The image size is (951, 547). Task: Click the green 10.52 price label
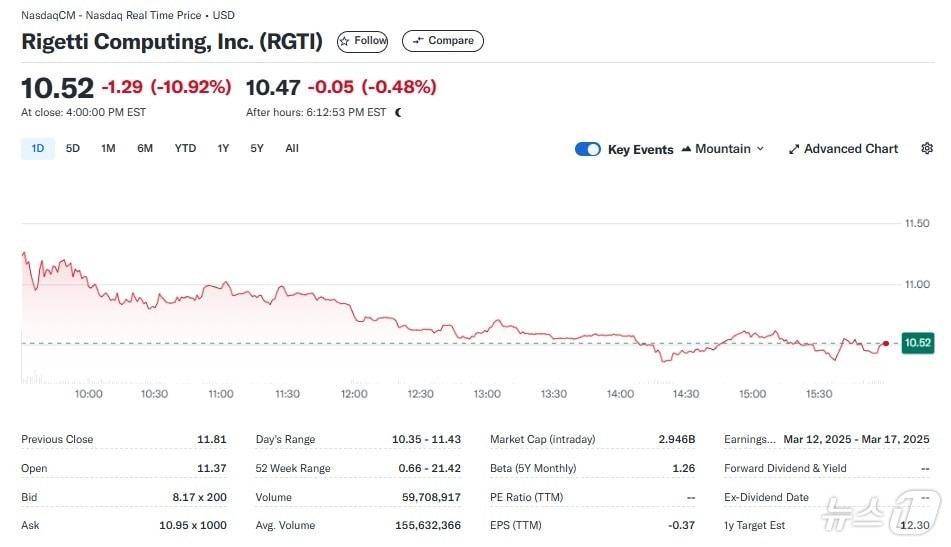[917, 343]
